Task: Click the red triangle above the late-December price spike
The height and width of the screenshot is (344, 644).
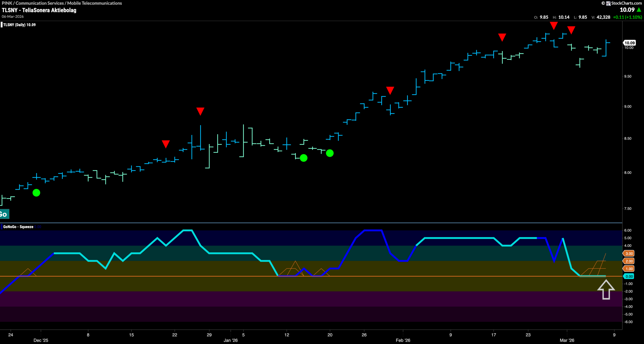Action: [x=200, y=111]
